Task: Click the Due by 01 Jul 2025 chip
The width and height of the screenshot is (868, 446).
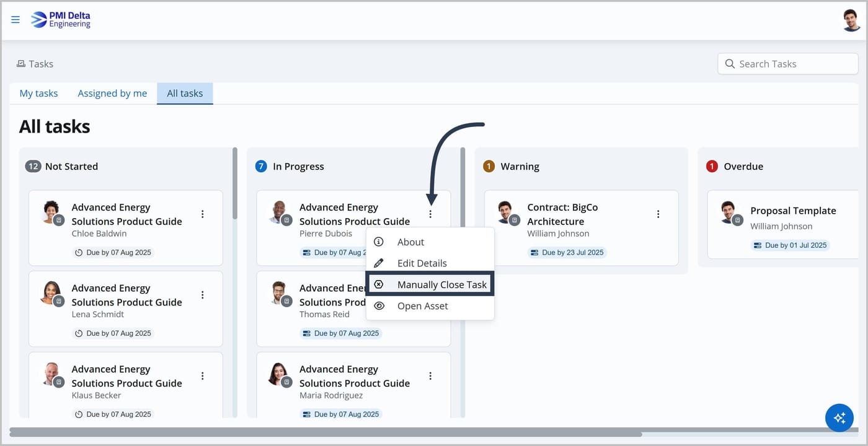Action: pyautogui.click(x=790, y=245)
